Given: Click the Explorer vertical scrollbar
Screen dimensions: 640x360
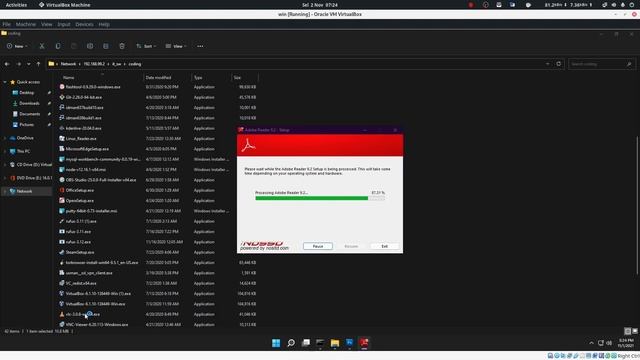Looking at the screenshot, I should [637, 206].
